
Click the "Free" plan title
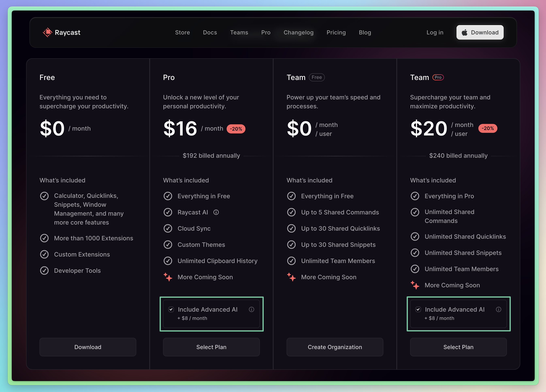(x=47, y=78)
